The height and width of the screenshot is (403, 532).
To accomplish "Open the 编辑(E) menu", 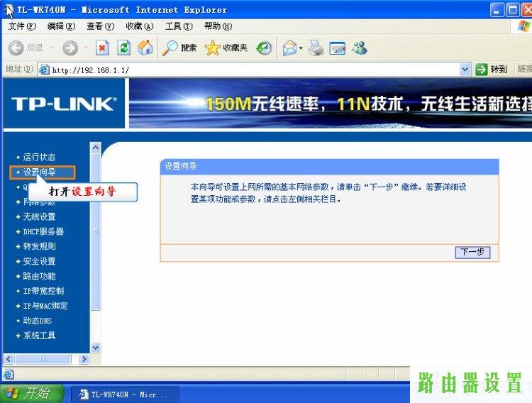I will coord(62,26).
